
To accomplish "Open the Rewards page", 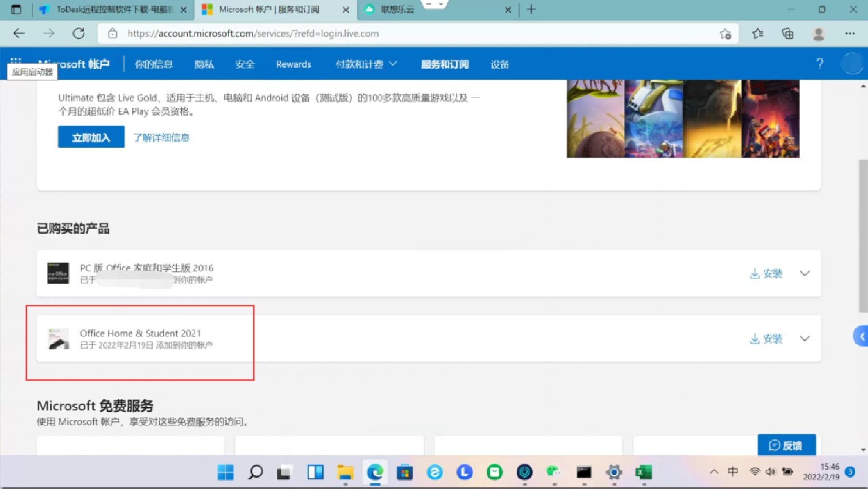I will click(x=293, y=65).
